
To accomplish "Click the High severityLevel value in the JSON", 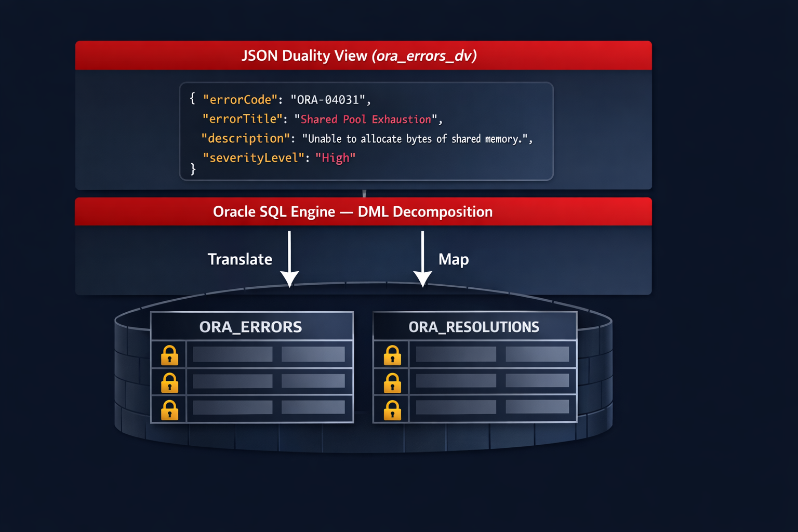I will coord(336,157).
